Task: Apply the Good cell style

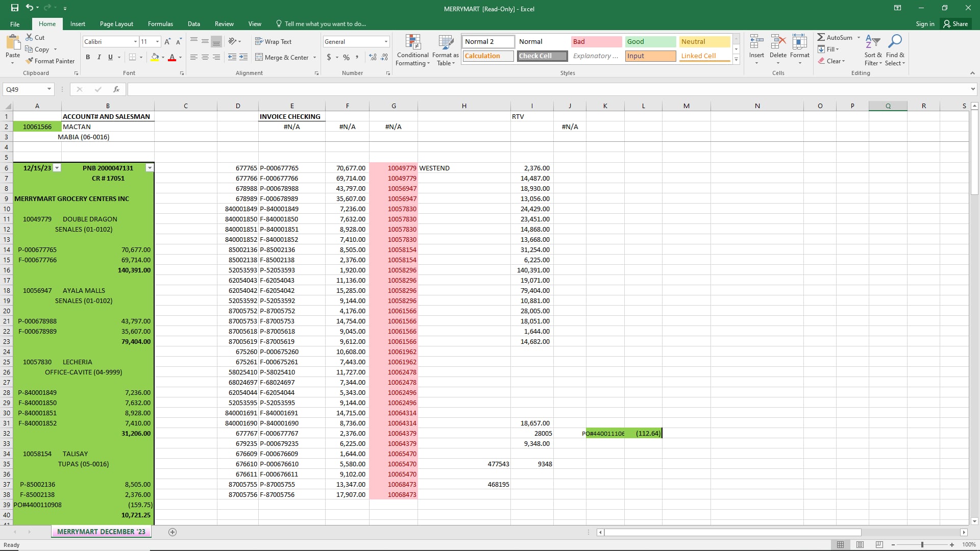Action: pos(650,42)
